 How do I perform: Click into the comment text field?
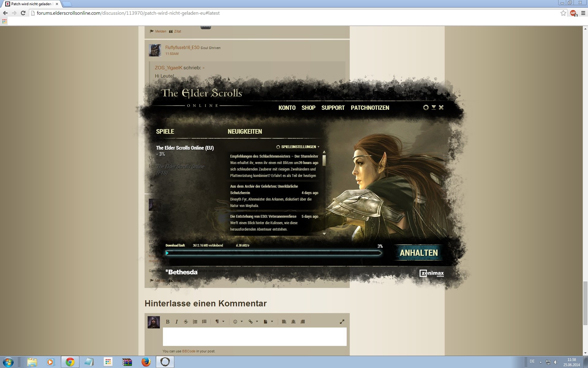coord(254,336)
